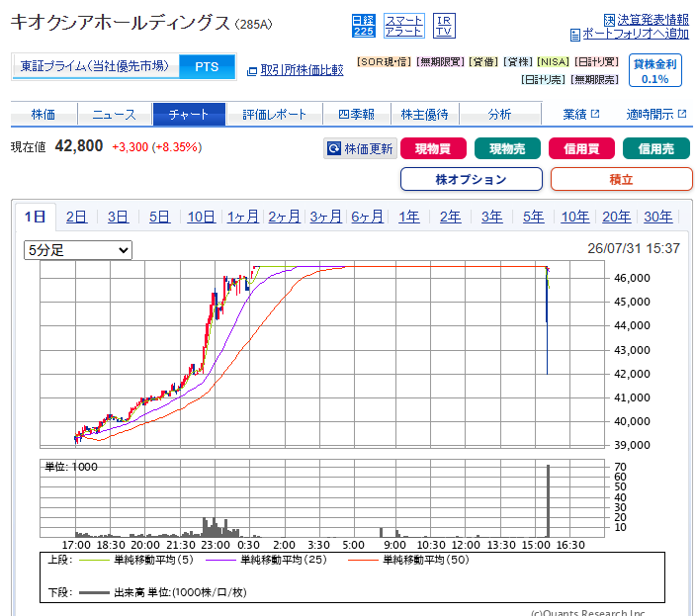Select the 30年 chart period

pos(658,217)
